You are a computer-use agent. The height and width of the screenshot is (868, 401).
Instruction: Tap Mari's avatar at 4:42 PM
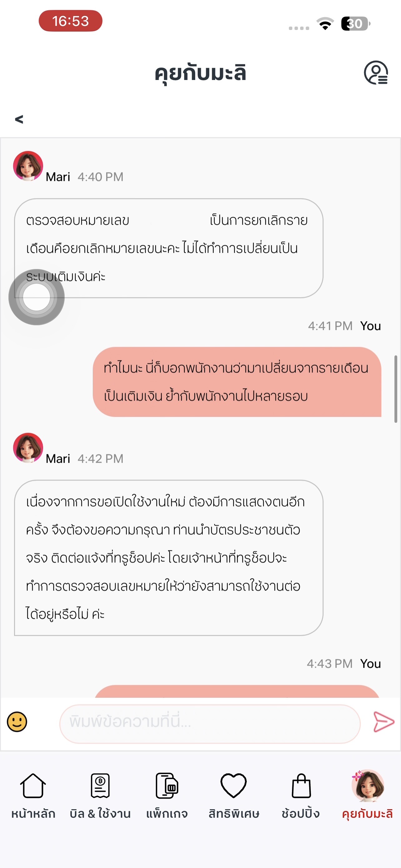point(28,447)
